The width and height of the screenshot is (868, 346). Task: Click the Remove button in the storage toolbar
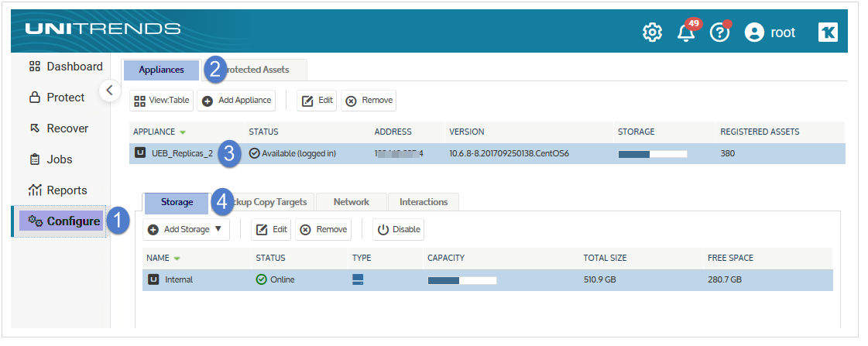[324, 229]
